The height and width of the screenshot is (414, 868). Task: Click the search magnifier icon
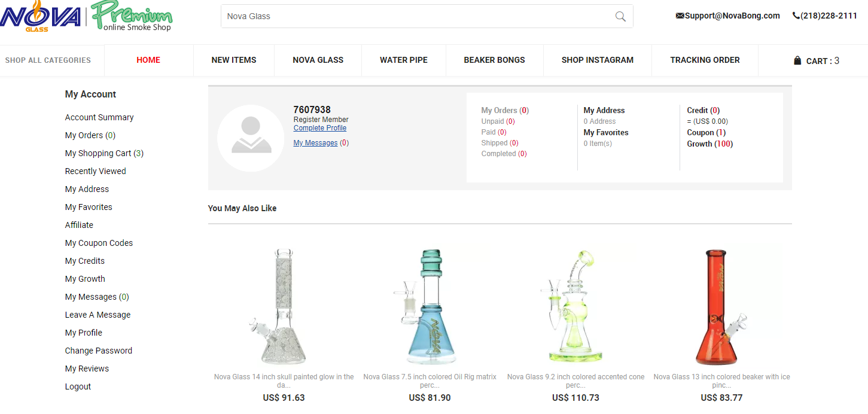[620, 16]
